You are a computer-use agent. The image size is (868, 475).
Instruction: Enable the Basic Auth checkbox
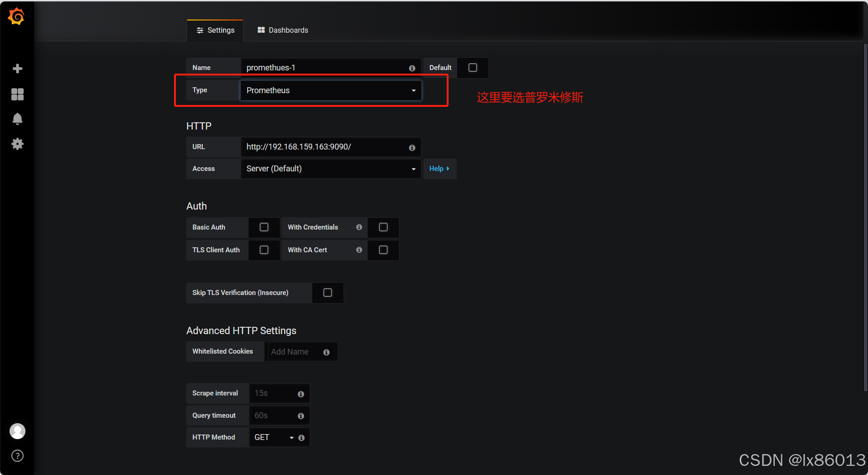tap(264, 227)
